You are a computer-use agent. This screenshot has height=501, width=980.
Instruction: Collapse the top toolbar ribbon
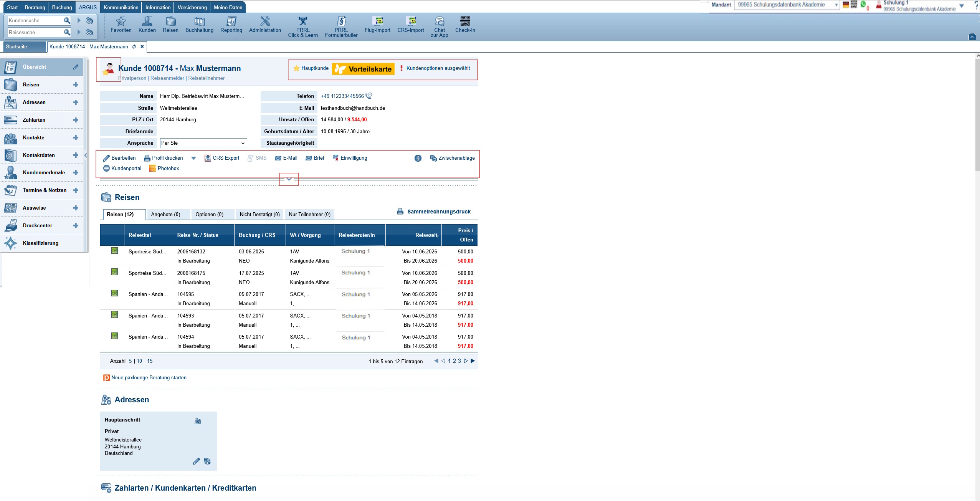coord(972,37)
